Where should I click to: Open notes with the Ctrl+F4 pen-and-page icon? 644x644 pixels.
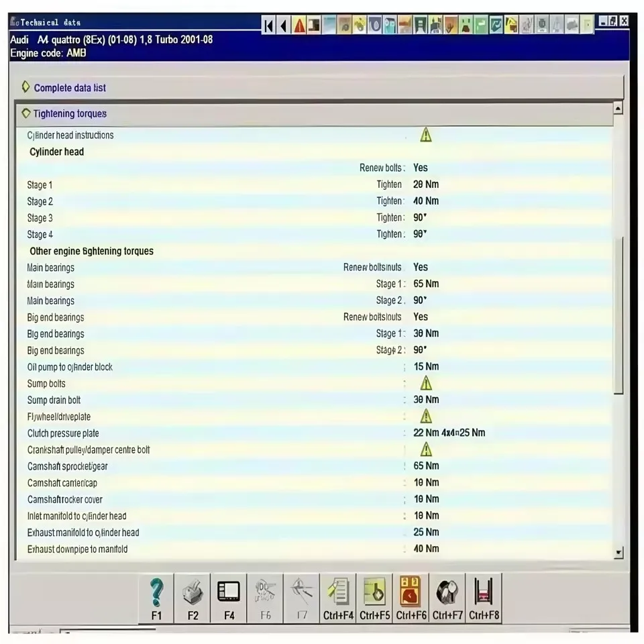[x=337, y=597]
